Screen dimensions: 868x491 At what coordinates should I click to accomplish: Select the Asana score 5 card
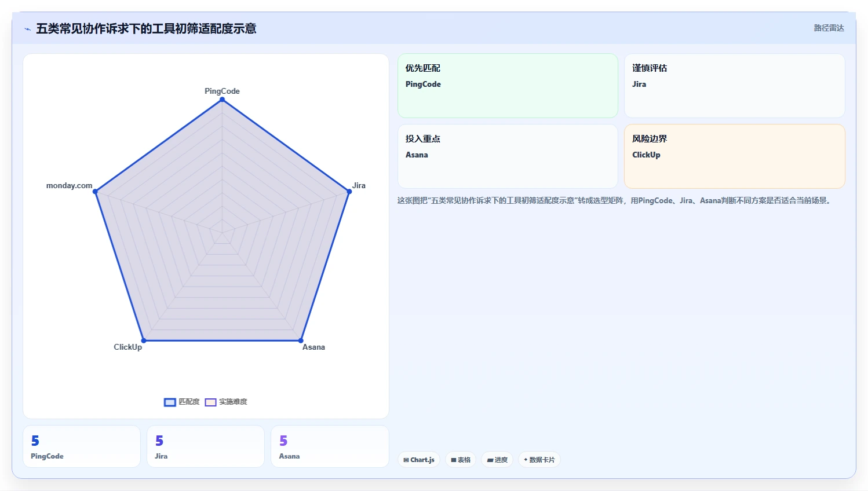330,446
